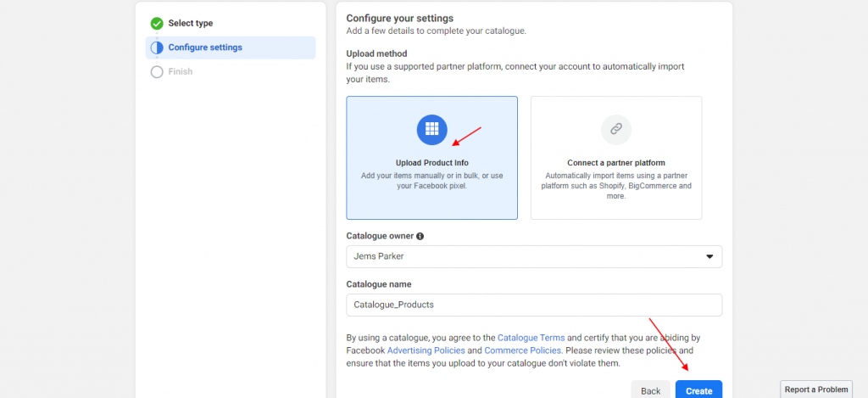Click the empty circle Finish step icon
Screen dimensions: 868x398
click(157, 72)
